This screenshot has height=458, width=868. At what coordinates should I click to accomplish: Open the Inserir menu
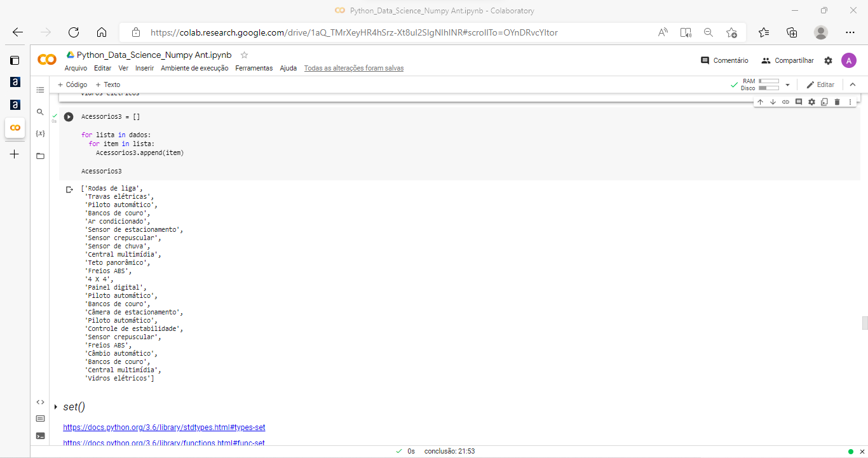pos(145,68)
